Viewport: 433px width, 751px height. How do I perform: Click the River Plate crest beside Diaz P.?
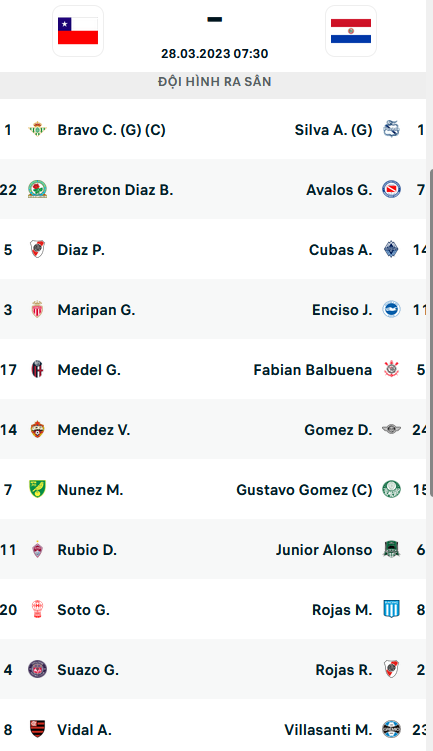point(37,249)
